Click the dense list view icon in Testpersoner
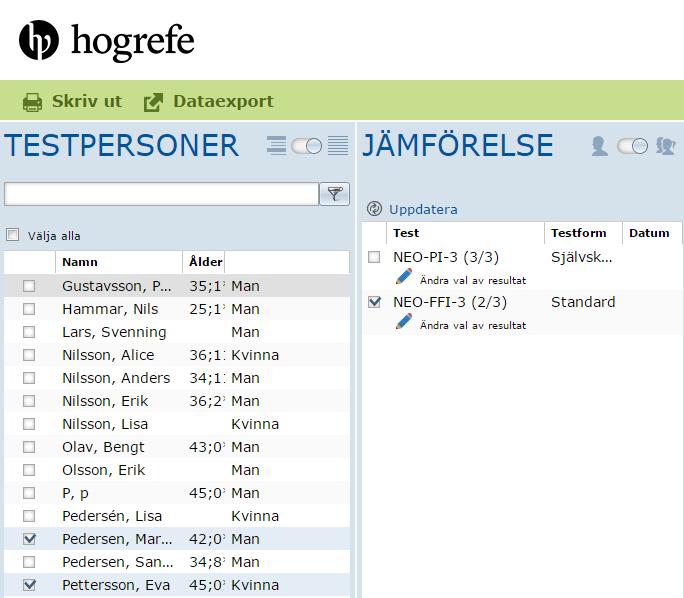Image resolution: width=684 pixels, height=598 pixels. point(338,145)
